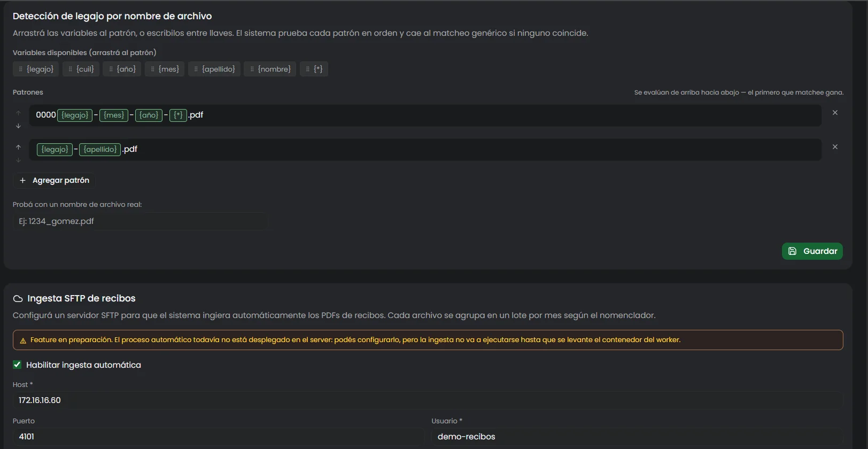The width and height of the screenshot is (868, 449).
Task: Move first pattern down with arrow
Action: 18,126
